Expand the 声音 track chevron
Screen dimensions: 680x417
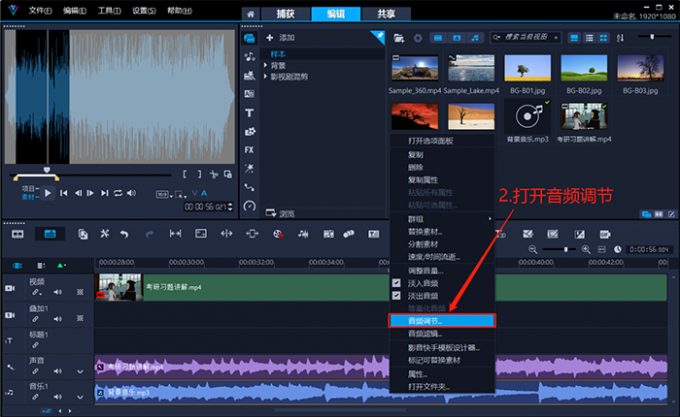point(81,372)
